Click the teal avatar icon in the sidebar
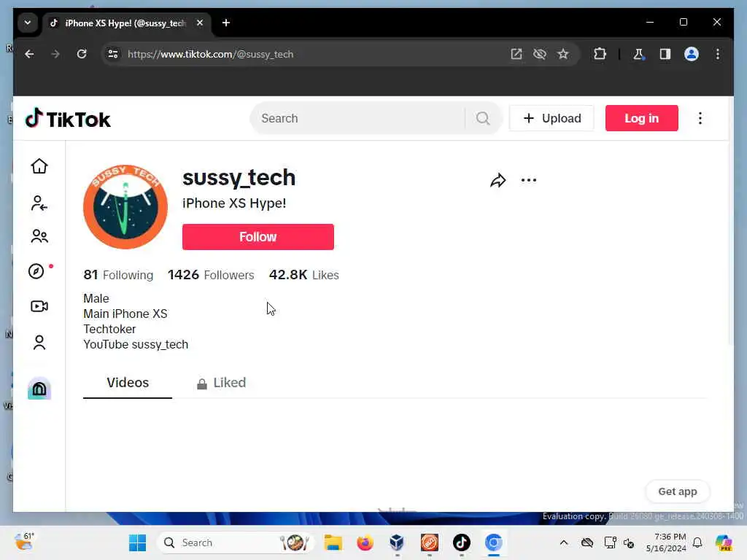The width and height of the screenshot is (747, 560). [39, 389]
